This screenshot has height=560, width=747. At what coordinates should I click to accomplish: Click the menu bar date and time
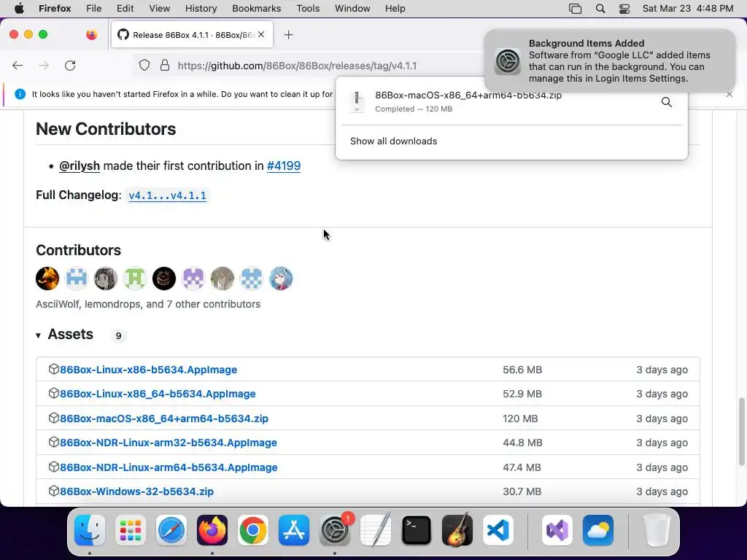(688, 9)
